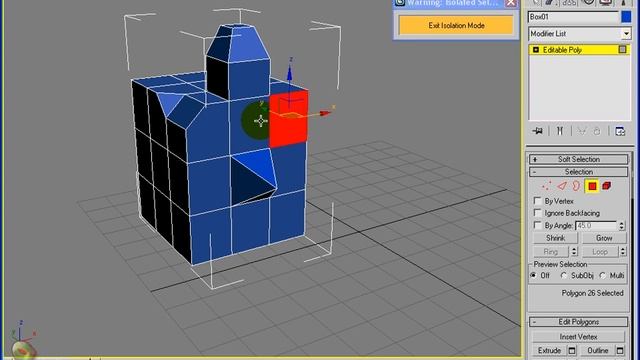
Task: Collapse the Edit Polygons rollout
Action: [x=578, y=322]
